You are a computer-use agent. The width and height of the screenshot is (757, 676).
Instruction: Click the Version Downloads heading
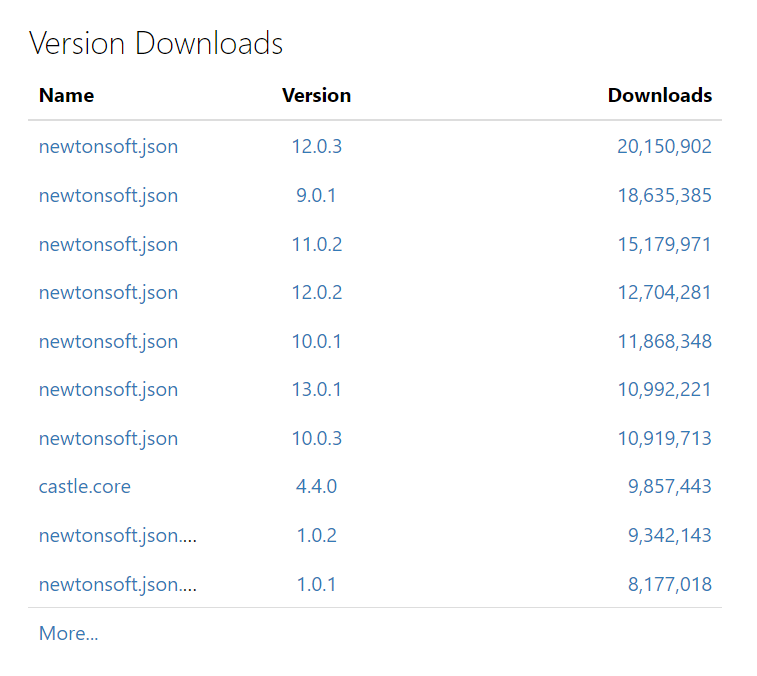[155, 43]
